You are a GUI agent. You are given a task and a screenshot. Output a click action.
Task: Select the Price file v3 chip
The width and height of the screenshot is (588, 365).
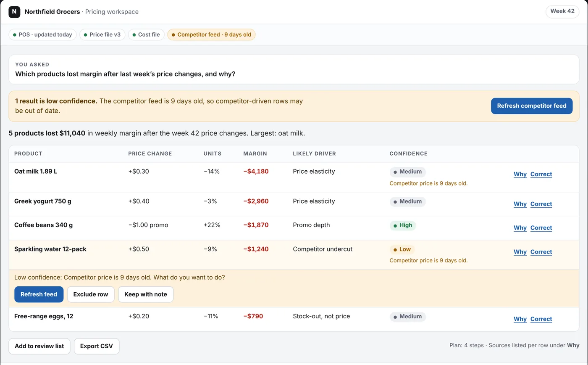point(102,34)
